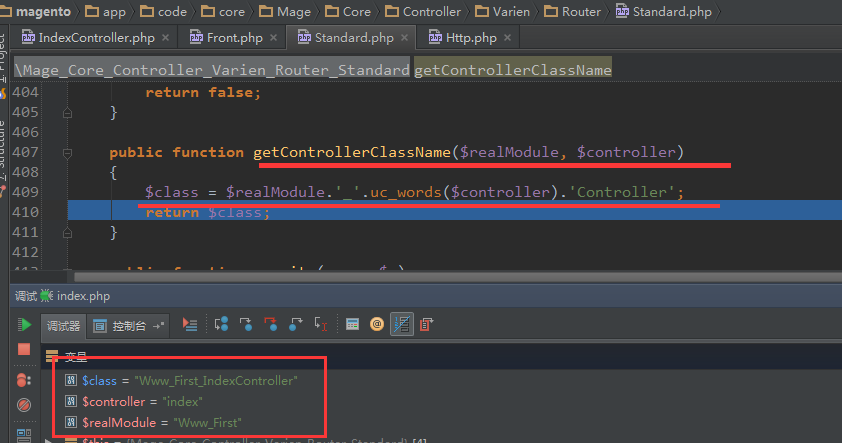842x443 pixels.
Task: Click line number 409 in the gutter
Action: coord(25,192)
